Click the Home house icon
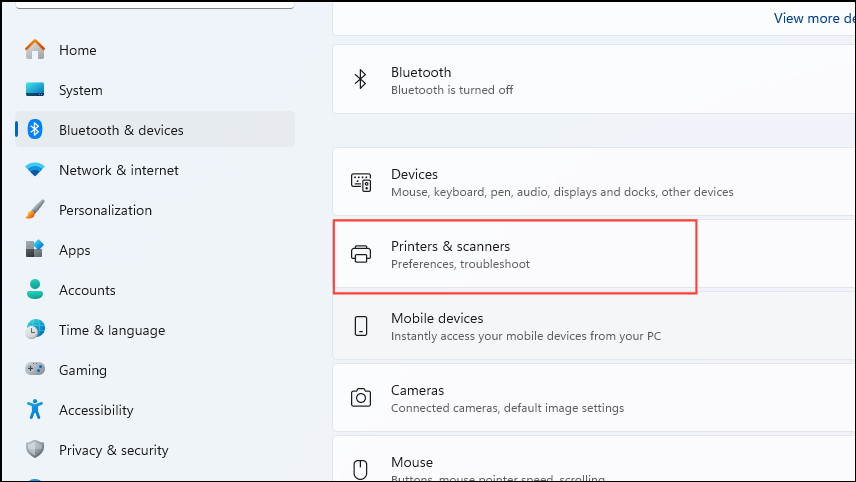Viewport: 856px width, 482px height. [35, 50]
